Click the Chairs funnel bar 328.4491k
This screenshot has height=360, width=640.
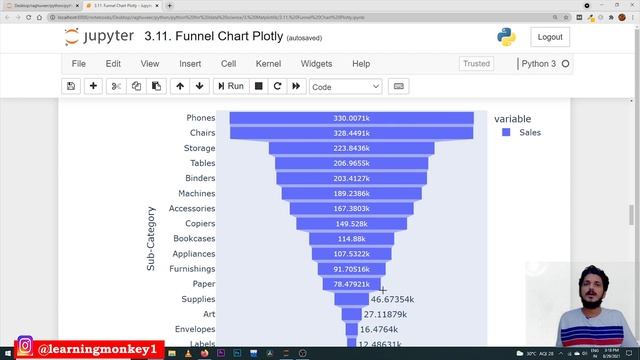[351, 133]
